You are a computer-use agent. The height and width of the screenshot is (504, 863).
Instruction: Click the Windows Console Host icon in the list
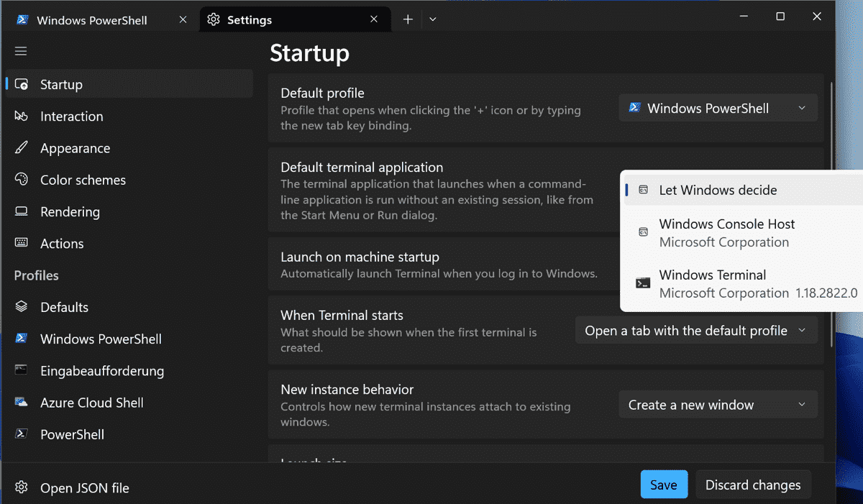coord(644,232)
